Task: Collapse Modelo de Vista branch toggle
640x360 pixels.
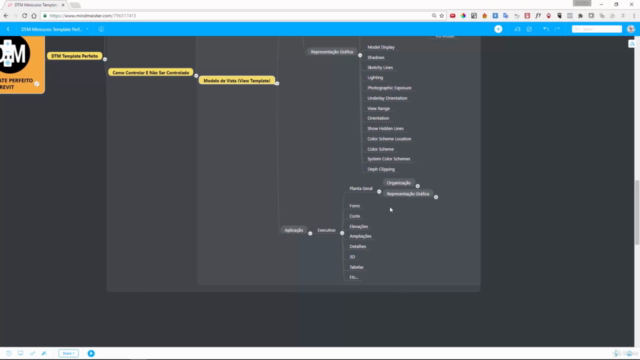Action: tap(277, 83)
